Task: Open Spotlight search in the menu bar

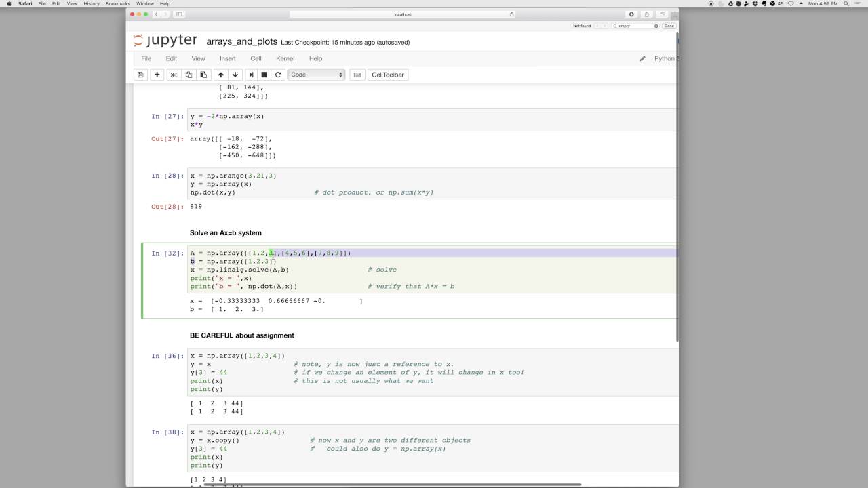Action: click(847, 3)
